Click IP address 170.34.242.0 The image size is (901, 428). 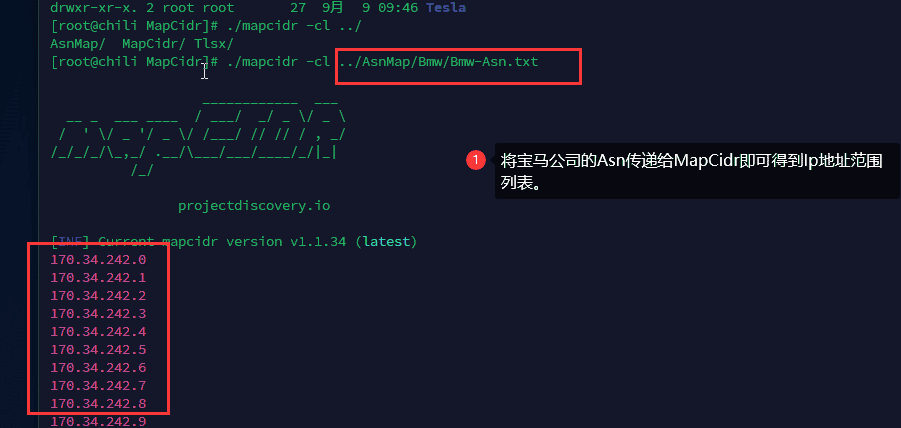tap(98, 260)
